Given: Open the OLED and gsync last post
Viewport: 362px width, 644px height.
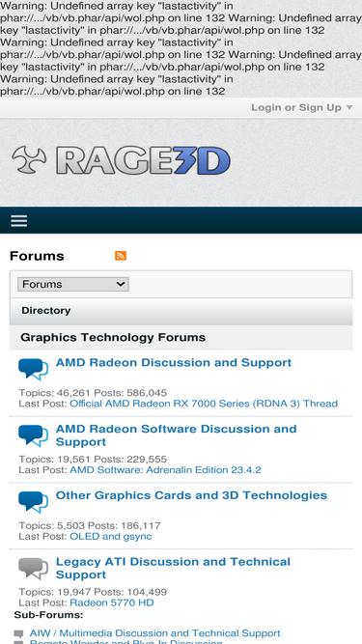Looking at the screenshot, I should tap(111, 537).
